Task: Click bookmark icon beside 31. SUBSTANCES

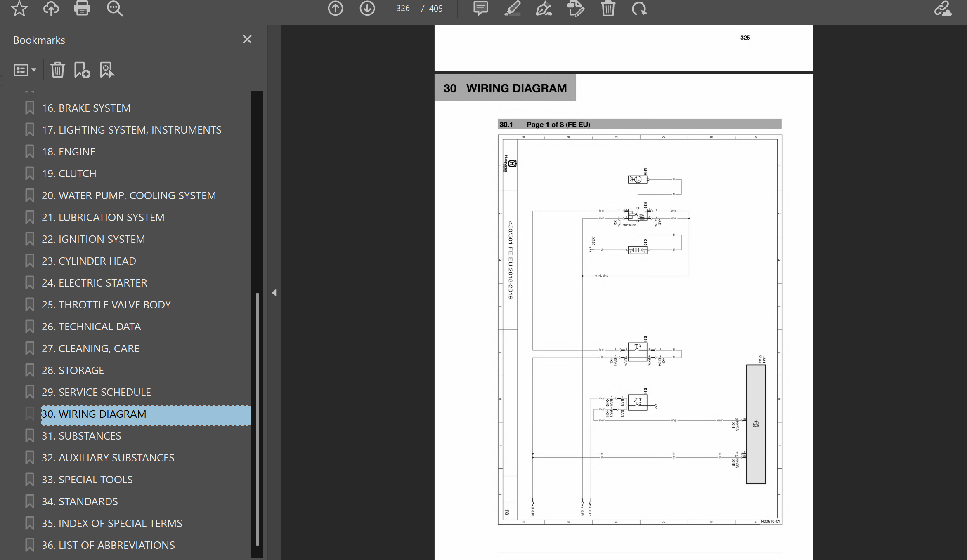Action: 29,436
